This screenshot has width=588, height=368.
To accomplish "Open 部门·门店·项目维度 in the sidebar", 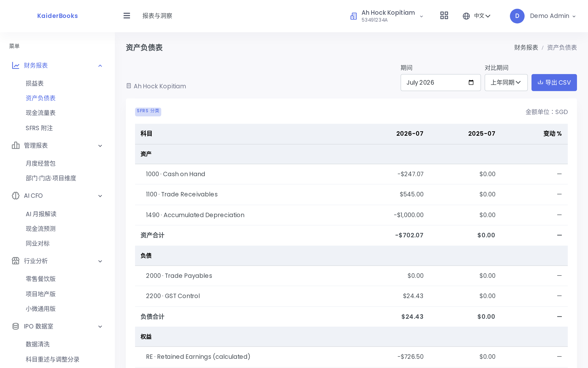I will (51, 178).
